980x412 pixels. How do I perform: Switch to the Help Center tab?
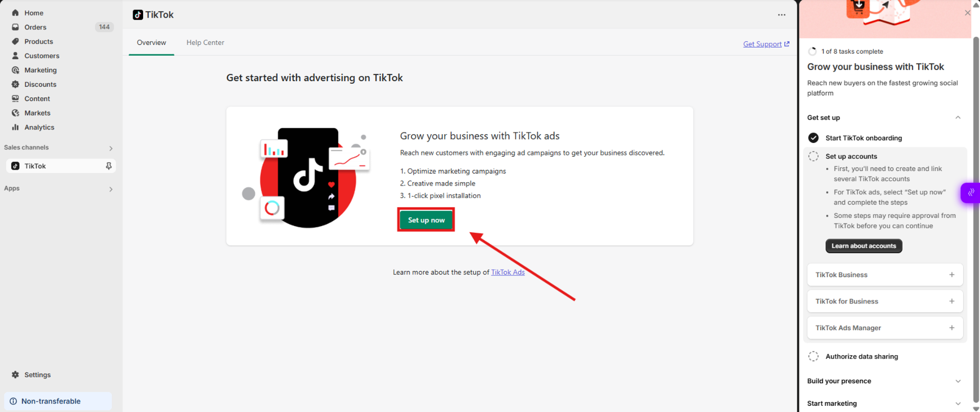(205, 43)
